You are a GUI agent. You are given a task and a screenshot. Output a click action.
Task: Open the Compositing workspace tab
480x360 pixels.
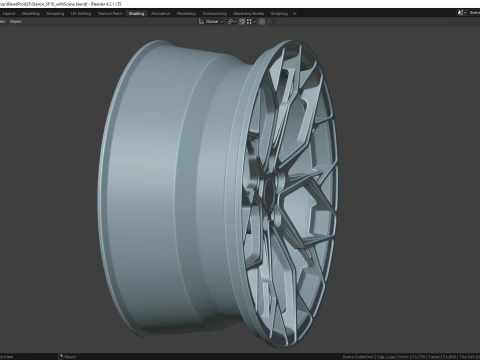coord(215,14)
